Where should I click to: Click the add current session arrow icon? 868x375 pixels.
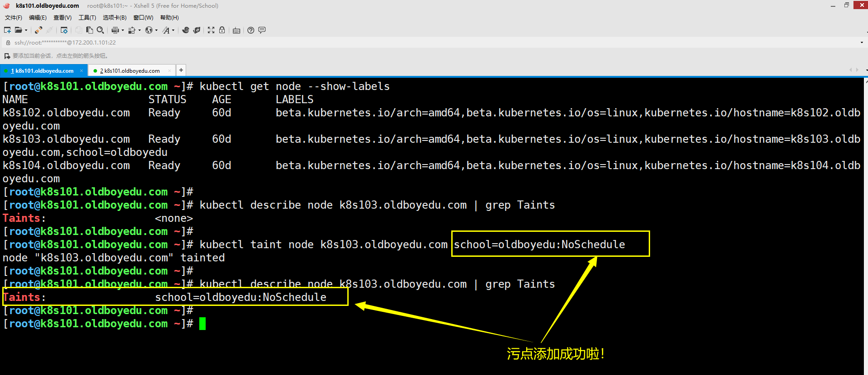7,56
